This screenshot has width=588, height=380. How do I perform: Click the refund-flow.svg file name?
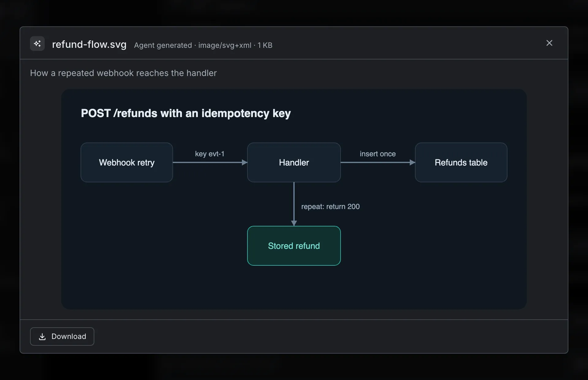tap(89, 44)
